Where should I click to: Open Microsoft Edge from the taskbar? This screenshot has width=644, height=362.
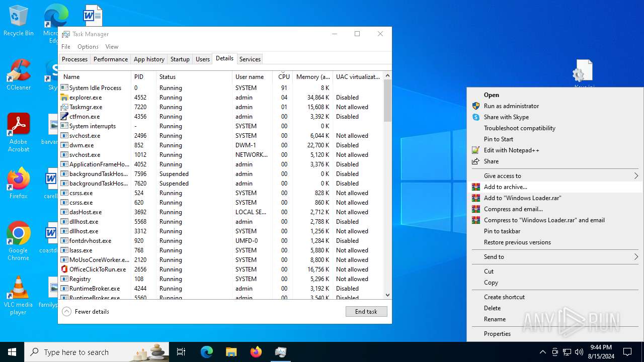pos(207,352)
